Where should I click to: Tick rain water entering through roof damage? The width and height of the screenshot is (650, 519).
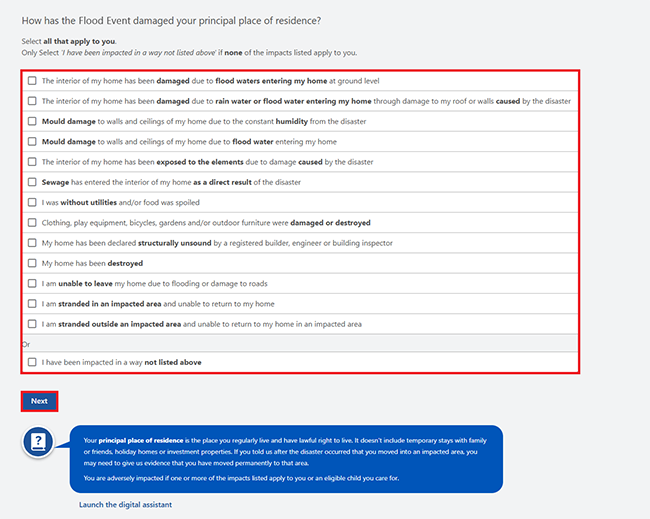tap(32, 101)
